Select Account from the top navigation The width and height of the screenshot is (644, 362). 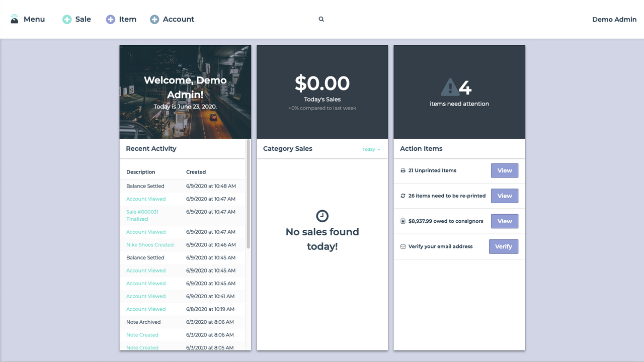[x=178, y=19]
